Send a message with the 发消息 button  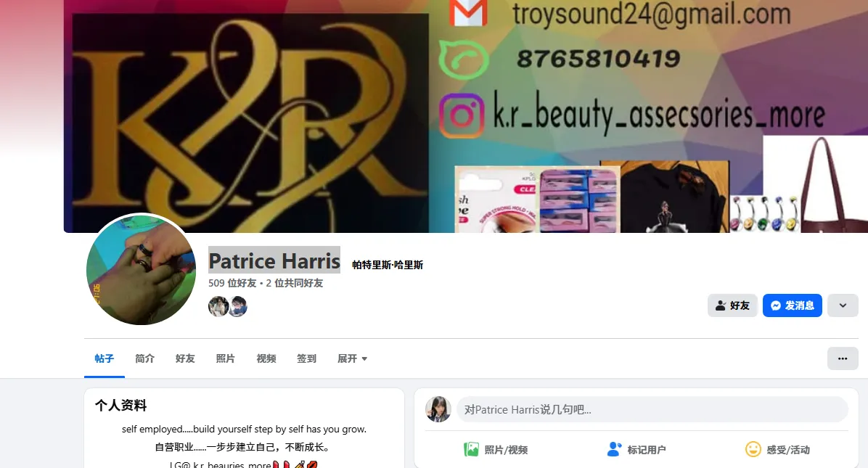tap(793, 305)
